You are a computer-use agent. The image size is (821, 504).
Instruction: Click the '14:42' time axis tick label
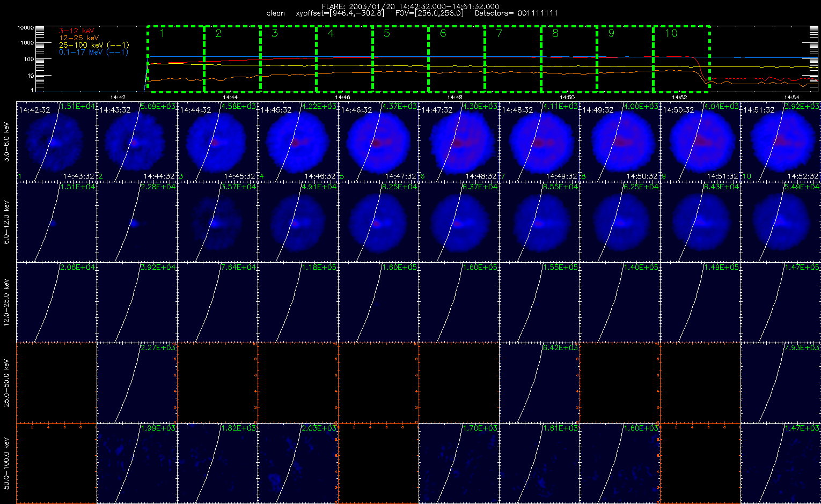pyautogui.click(x=118, y=97)
